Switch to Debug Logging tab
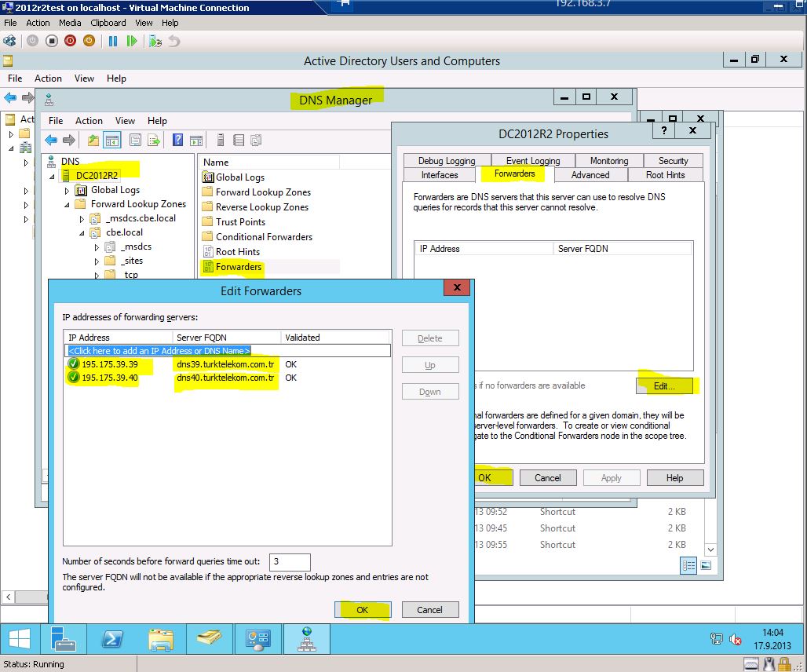The height and width of the screenshot is (672, 807). [x=447, y=161]
